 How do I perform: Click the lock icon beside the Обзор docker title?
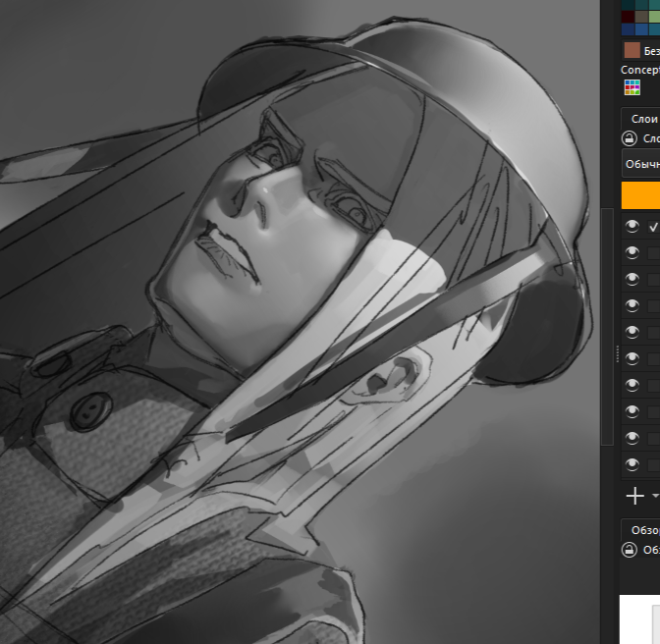630,550
